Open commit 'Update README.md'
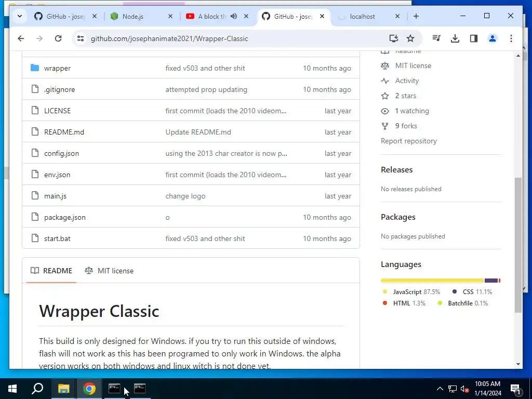The width and height of the screenshot is (532, 399). (x=198, y=132)
